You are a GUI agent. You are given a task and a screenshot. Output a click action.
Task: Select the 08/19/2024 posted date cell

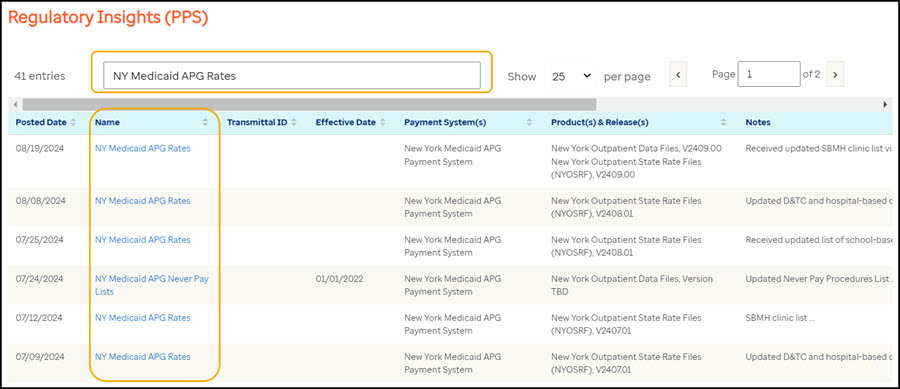coord(40,148)
